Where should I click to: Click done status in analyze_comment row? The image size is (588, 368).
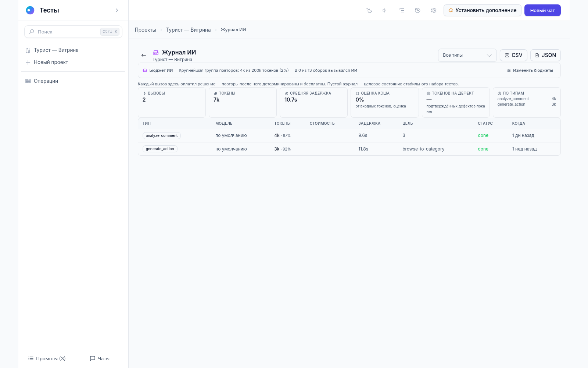click(x=483, y=135)
